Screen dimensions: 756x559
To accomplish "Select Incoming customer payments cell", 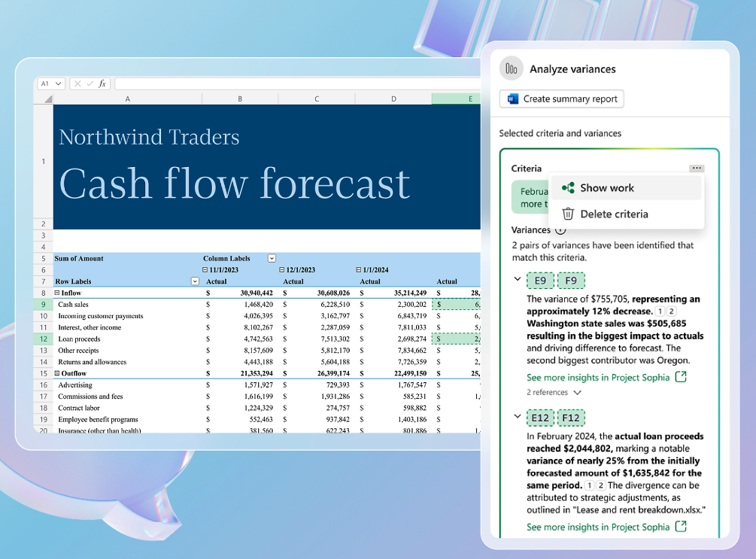I will pyautogui.click(x=101, y=316).
